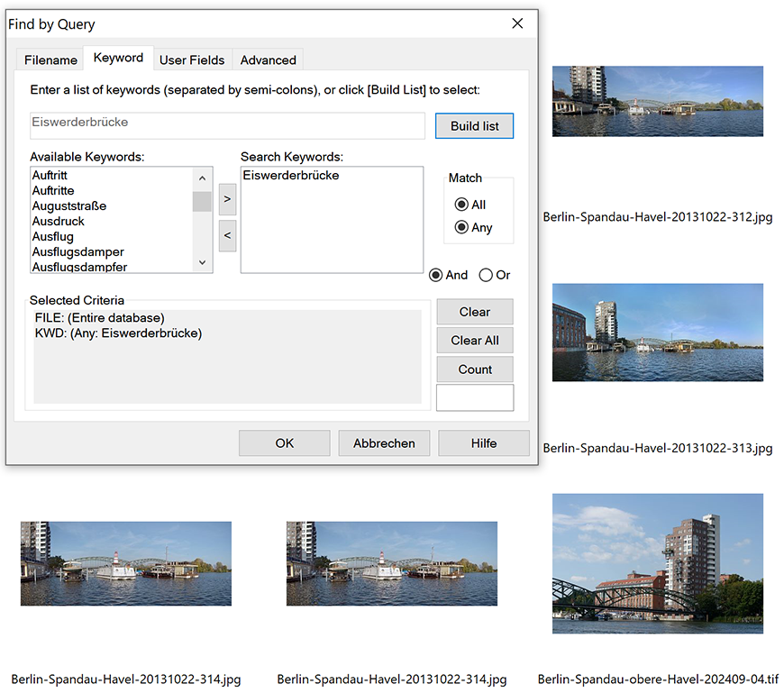Select the Berlin-Spandau-obere-Havel-202409-04.tif thumbnail
This screenshot has height=693, width=784.
(658, 563)
